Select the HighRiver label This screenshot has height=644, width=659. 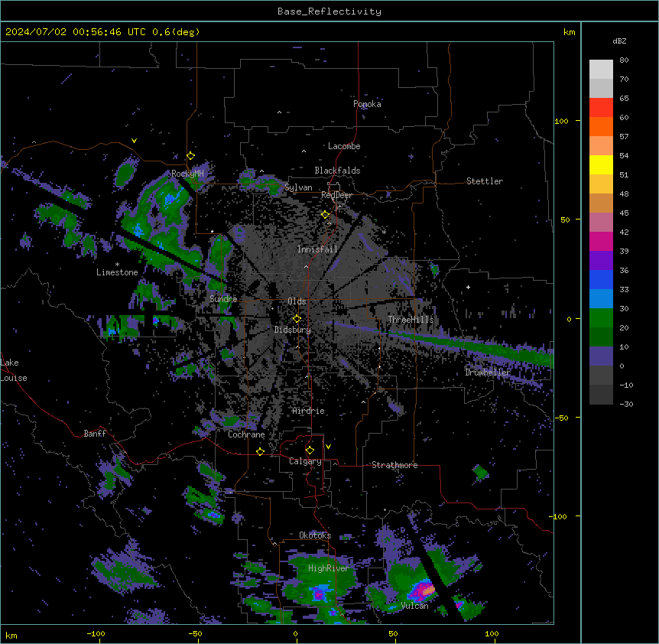point(329,568)
